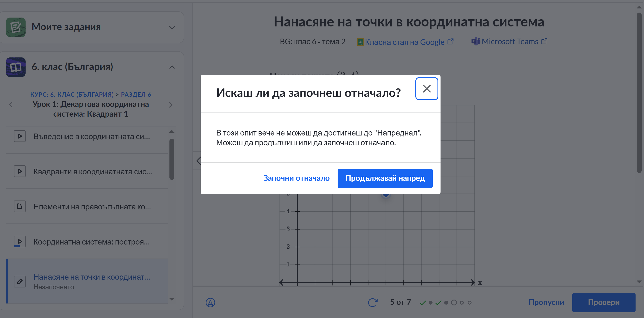Click lesson list scrollbar thumb
644x318 pixels.
click(172, 159)
